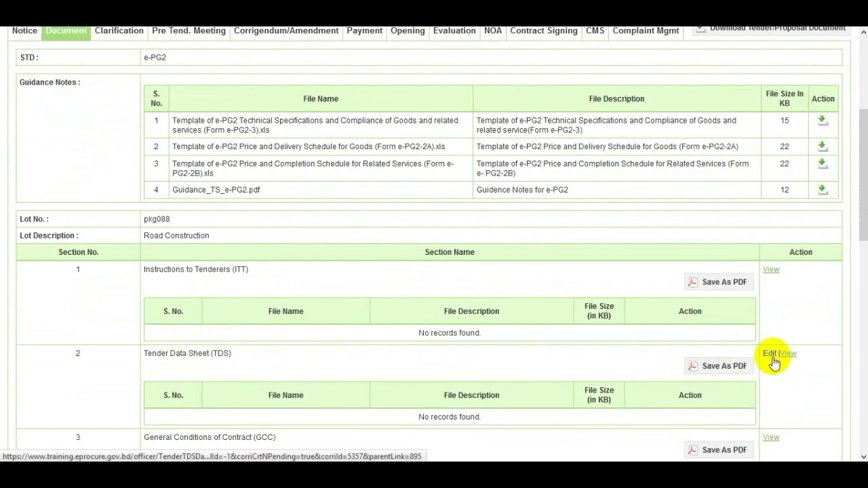The height and width of the screenshot is (488, 868).
Task: Click the page's vertical scrollbar thumb
Action: tap(863, 175)
